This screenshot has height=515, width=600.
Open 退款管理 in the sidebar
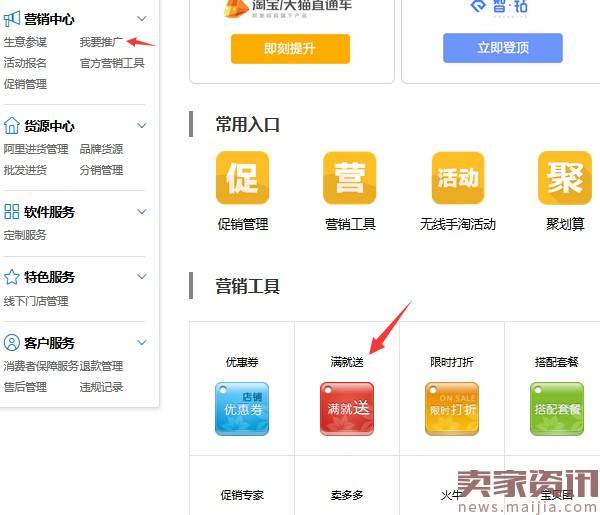pos(101,366)
